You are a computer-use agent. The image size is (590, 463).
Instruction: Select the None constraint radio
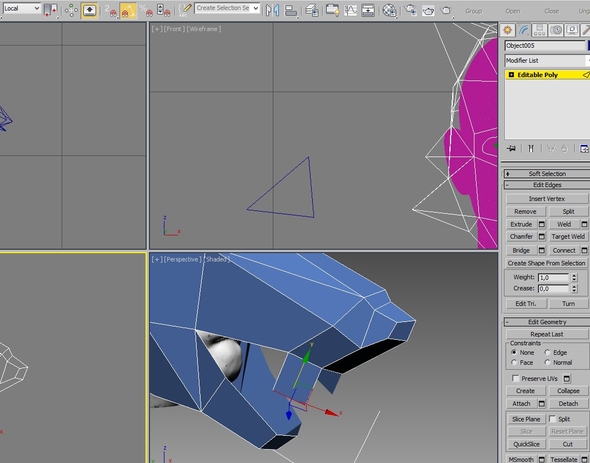[514, 352]
